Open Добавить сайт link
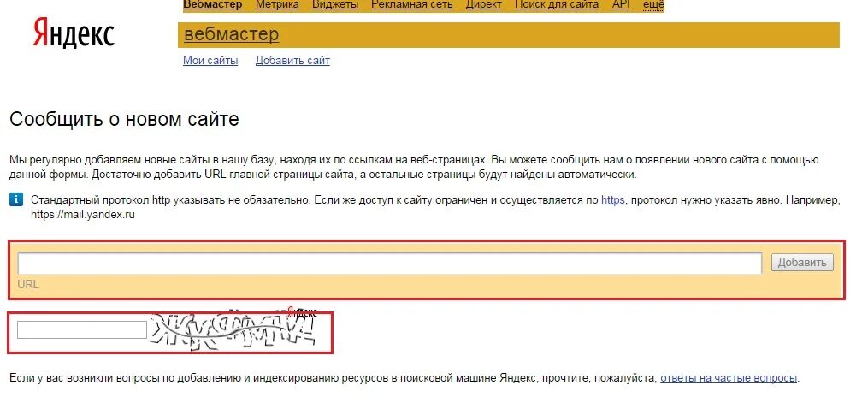Screen dimensions: 868x409 tap(292, 61)
